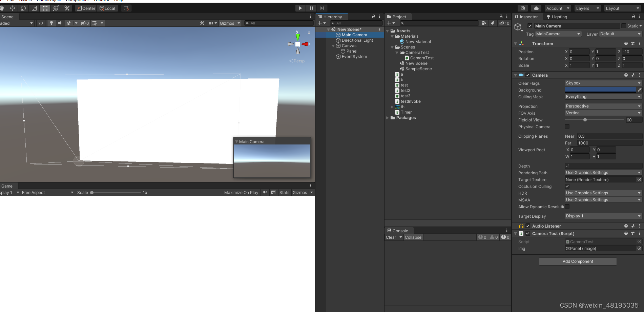The width and height of the screenshot is (644, 312).
Task: Open the Layers menu in the toolbar
Action: 587,8
